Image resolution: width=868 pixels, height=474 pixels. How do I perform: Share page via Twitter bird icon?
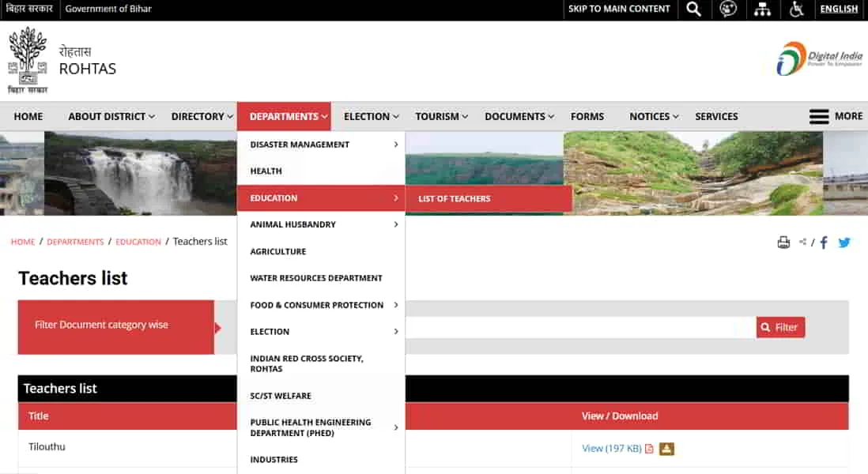tap(844, 243)
